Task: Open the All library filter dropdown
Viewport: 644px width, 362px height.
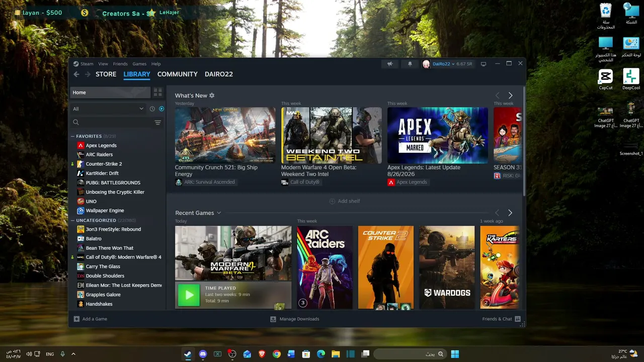Action: click(108, 109)
